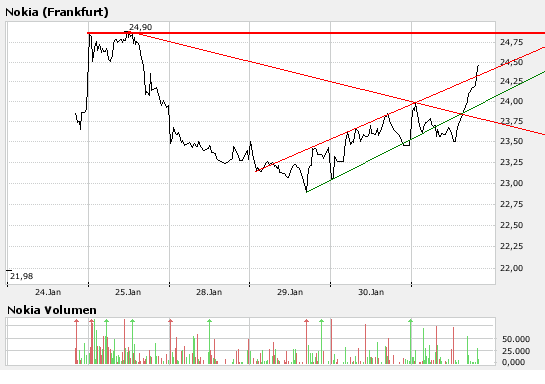Click the Nokia (Frankfurt) chart title
Viewport: 545px width, 384px height.
[57, 12]
